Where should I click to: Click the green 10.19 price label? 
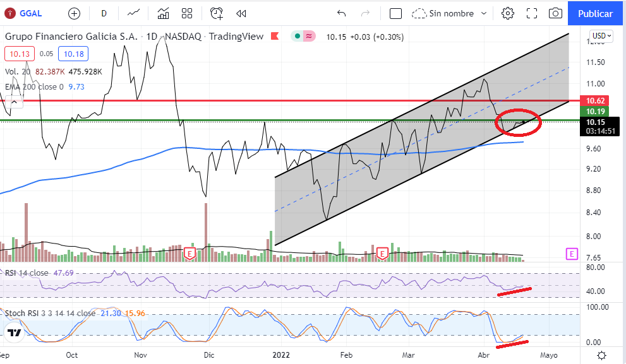[x=595, y=111]
